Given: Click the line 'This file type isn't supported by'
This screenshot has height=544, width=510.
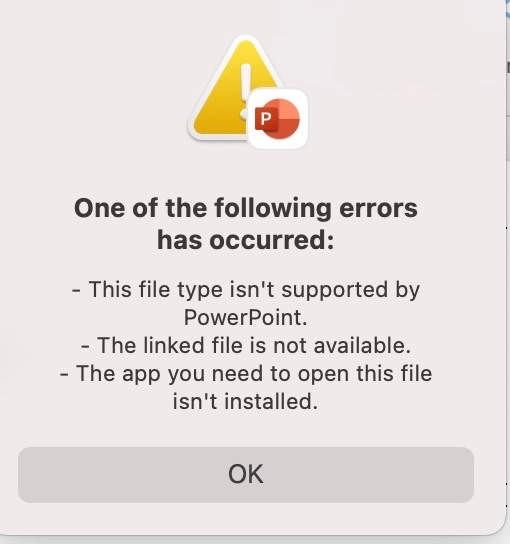Looking at the screenshot, I should coord(246,289).
